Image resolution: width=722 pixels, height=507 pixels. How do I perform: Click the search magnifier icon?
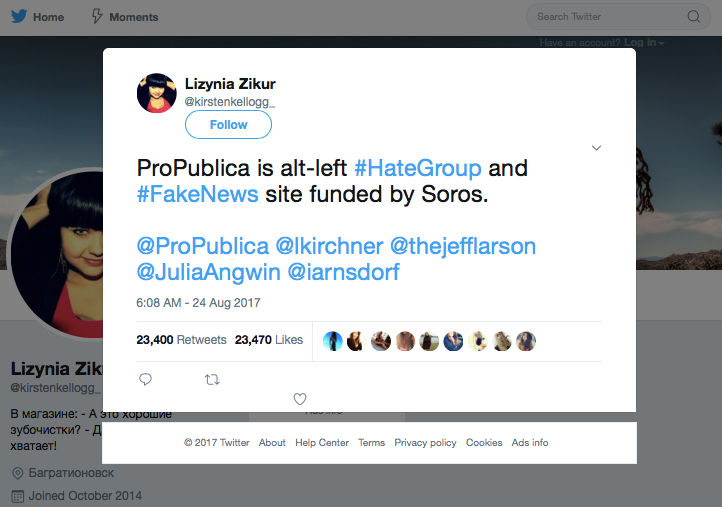pyautogui.click(x=693, y=17)
